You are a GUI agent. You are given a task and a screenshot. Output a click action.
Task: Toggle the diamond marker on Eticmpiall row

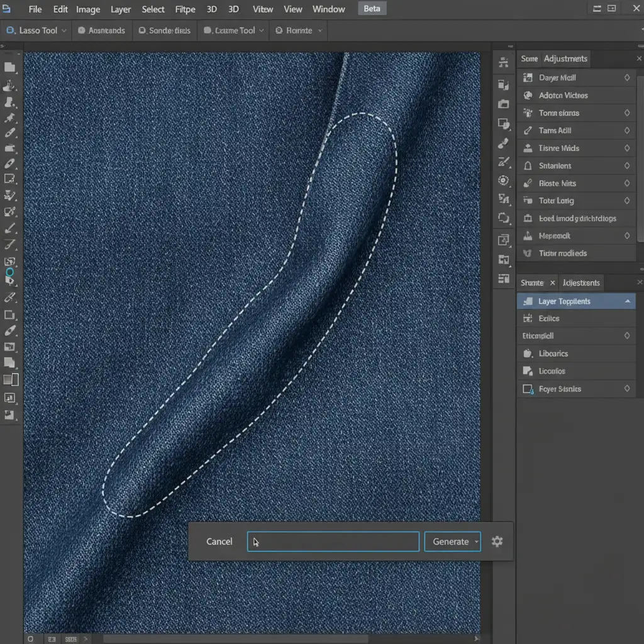pos(626,336)
